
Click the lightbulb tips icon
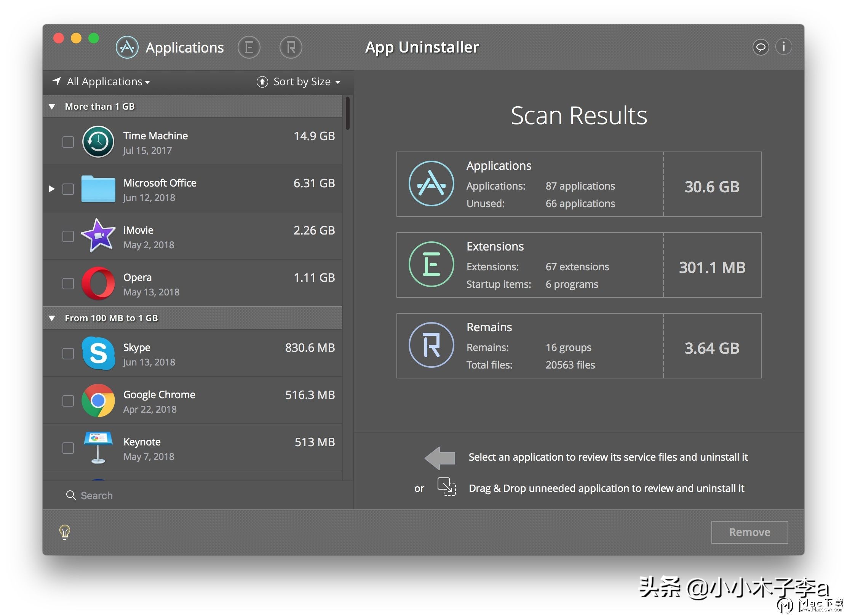click(65, 532)
